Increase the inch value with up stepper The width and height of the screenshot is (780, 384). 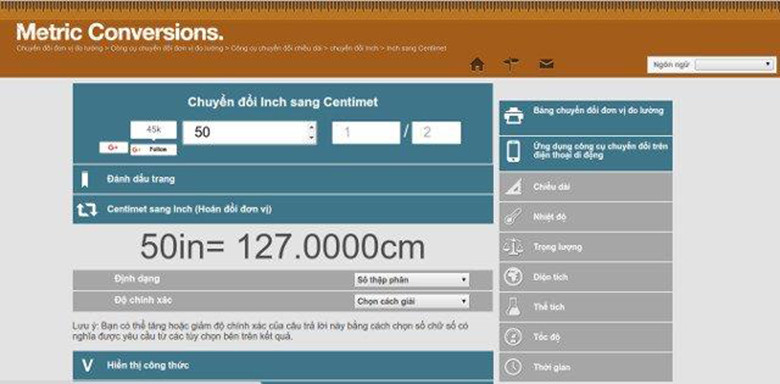[312, 128]
